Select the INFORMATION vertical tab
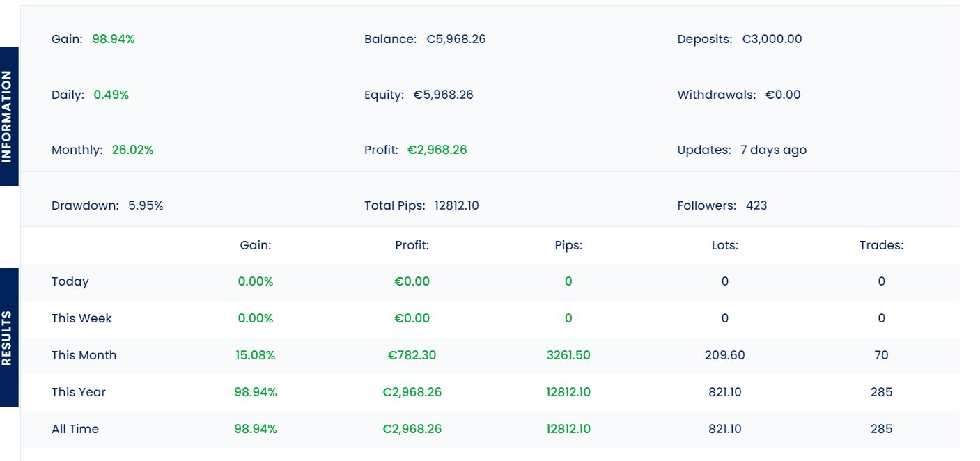Screen dimensions: 980x461 [8, 116]
